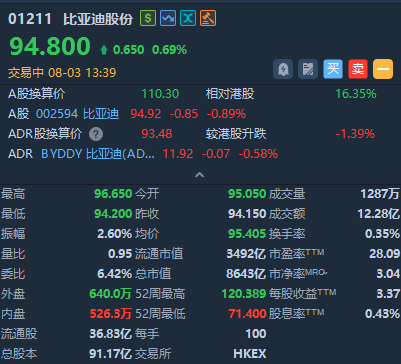Click the red 卖 sell button

358,69
